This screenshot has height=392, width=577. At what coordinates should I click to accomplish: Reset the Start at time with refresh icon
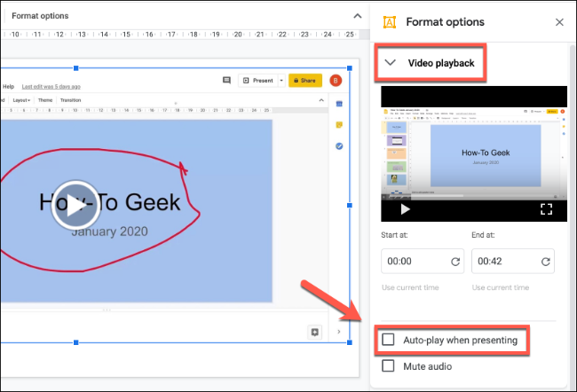pyautogui.click(x=455, y=262)
